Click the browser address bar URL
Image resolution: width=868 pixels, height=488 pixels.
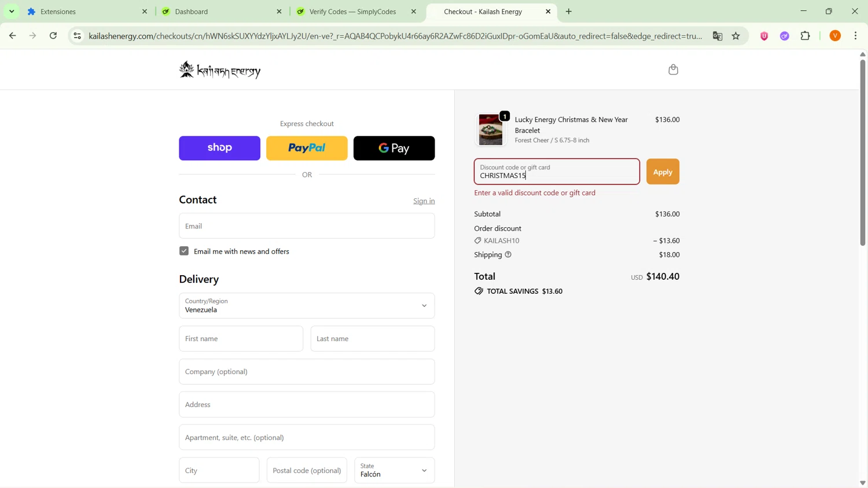point(395,36)
